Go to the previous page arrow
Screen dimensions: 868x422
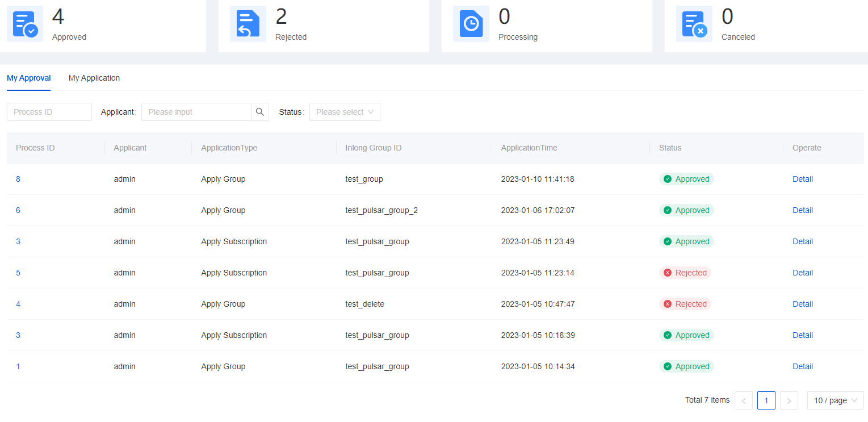(x=744, y=400)
